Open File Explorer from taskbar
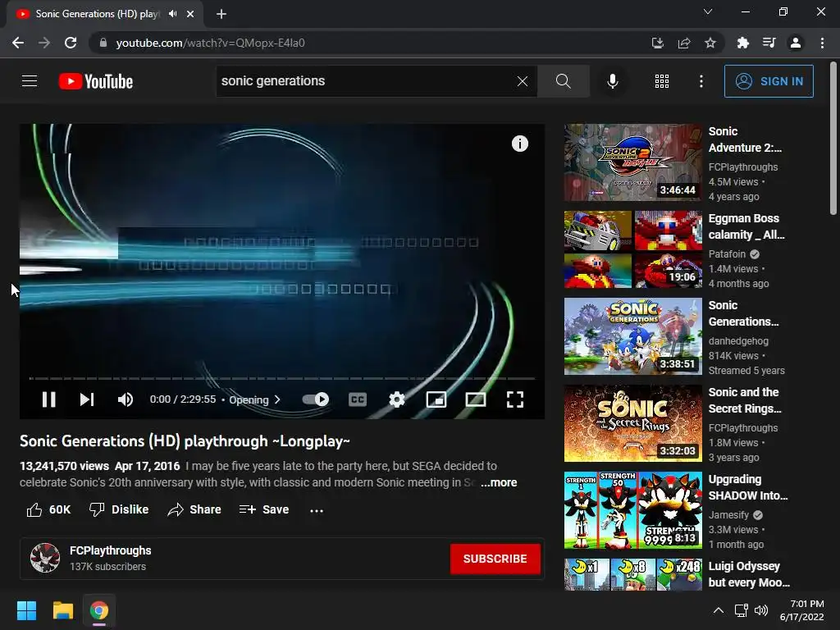The image size is (840, 630). (x=62, y=610)
